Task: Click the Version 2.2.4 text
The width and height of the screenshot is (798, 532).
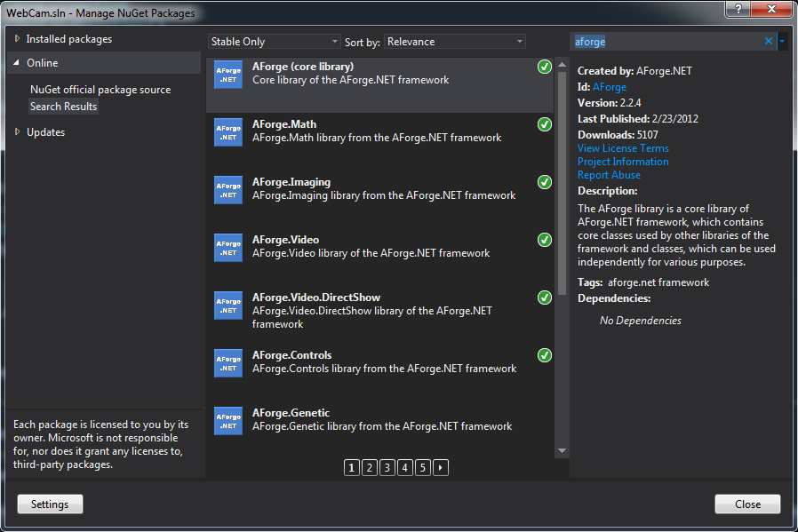Action: pyautogui.click(x=610, y=103)
